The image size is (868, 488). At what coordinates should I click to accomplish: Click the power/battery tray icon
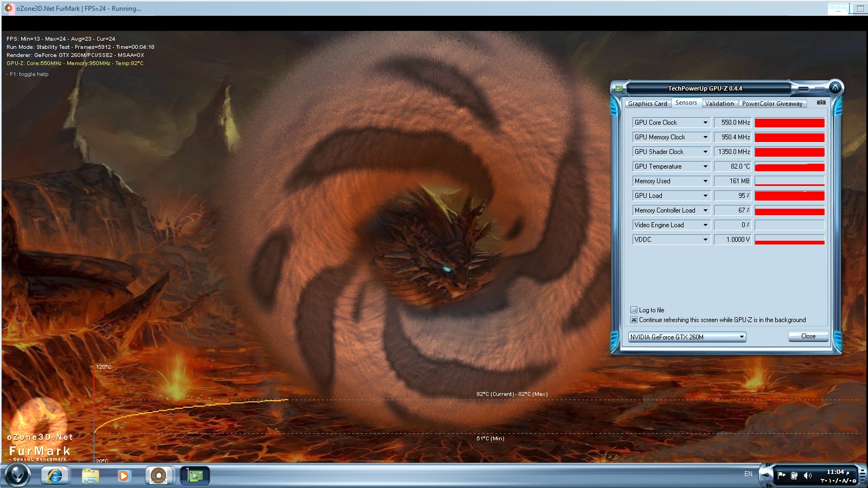pyautogui.click(x=794, y=476)
